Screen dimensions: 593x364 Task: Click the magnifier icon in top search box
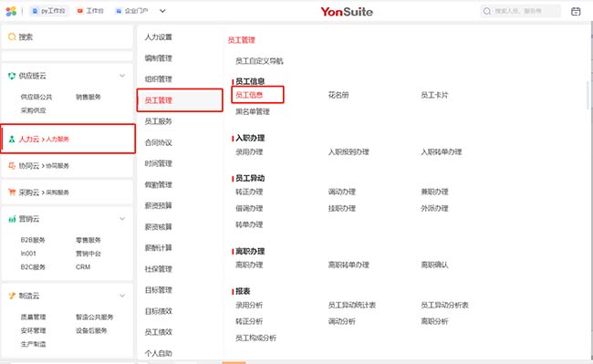(487, 11)
